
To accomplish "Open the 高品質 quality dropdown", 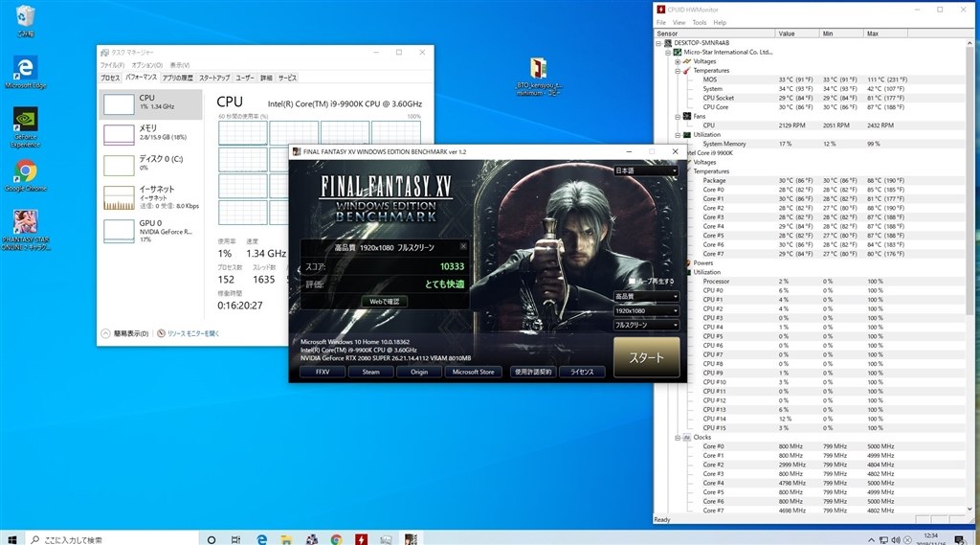I will pos(646,296).
